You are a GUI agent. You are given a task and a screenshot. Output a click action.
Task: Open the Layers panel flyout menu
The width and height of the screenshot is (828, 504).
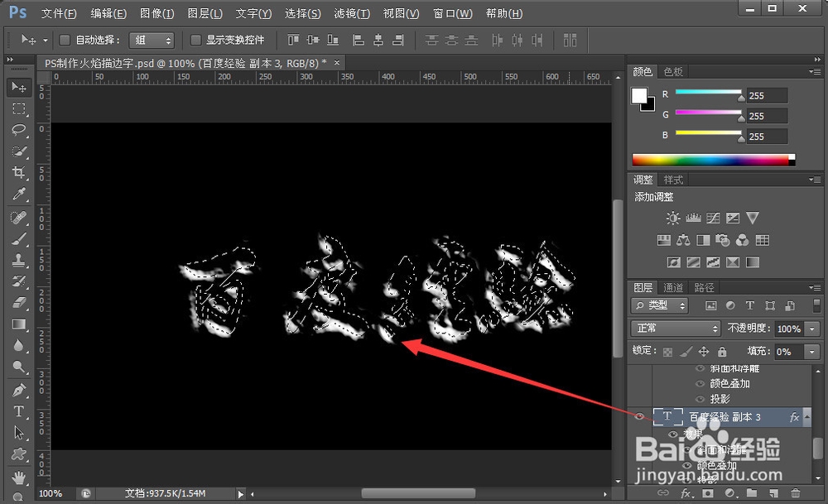815,287
